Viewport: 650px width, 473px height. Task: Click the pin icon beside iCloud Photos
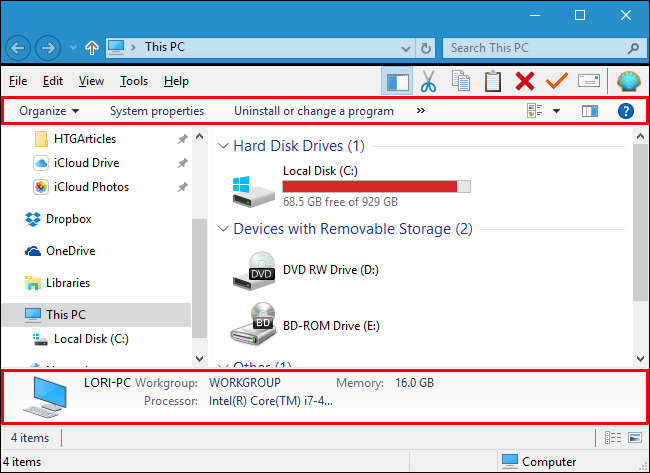[182, 187]
